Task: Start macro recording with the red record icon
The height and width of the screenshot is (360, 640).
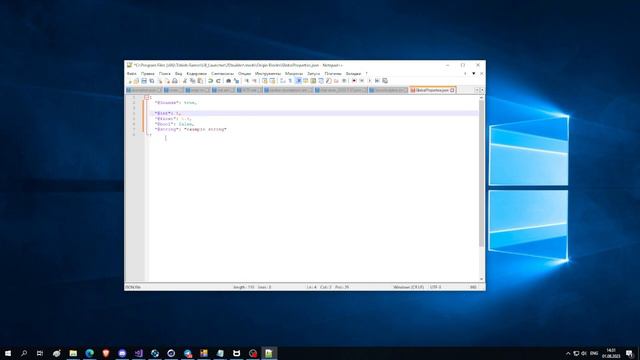Action: [354, 81]
